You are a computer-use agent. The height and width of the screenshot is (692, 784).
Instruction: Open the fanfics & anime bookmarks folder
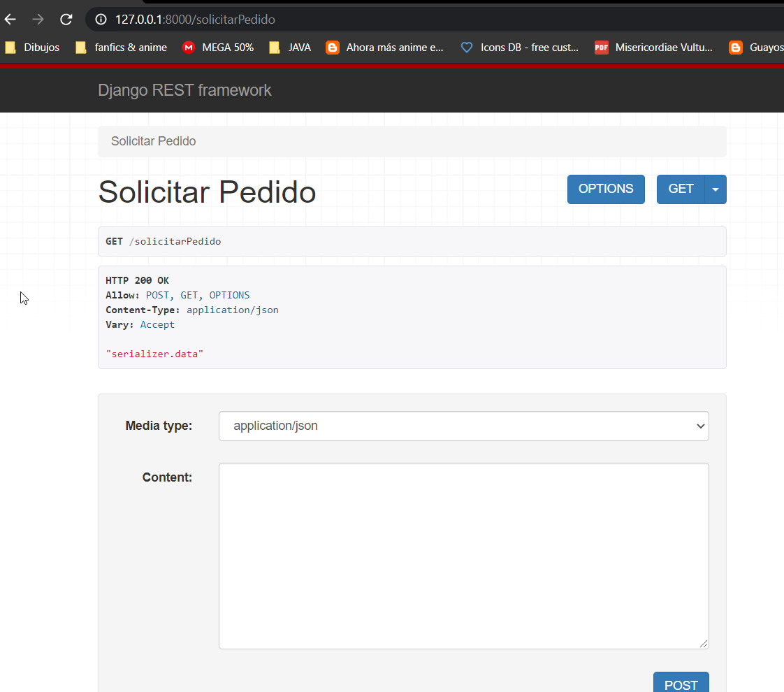(120, 47)
